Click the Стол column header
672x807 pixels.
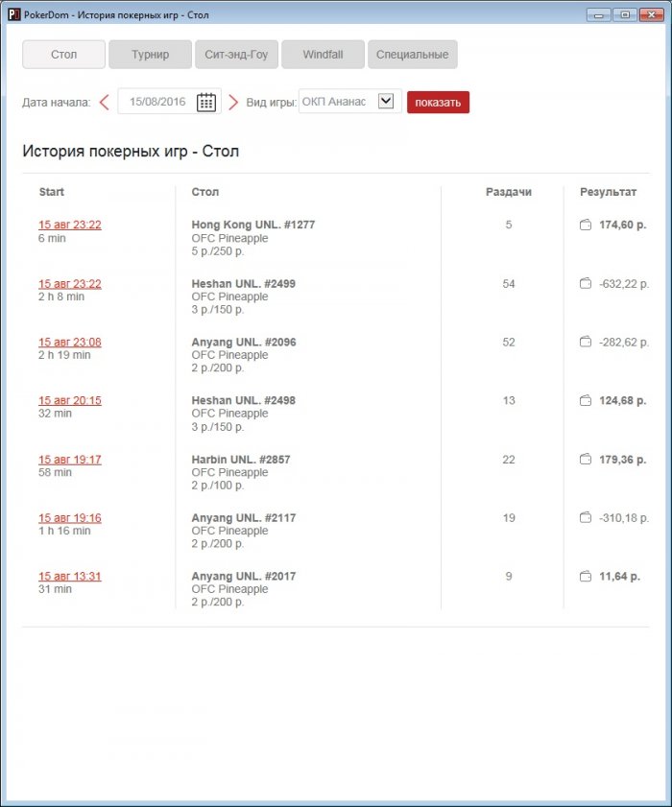tap(204, 192)
